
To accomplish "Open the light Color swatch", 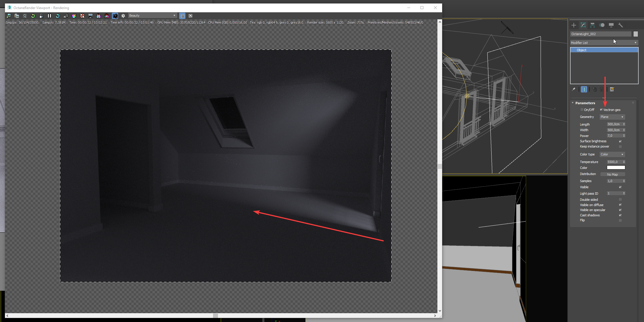I will [x=616, y=168].
